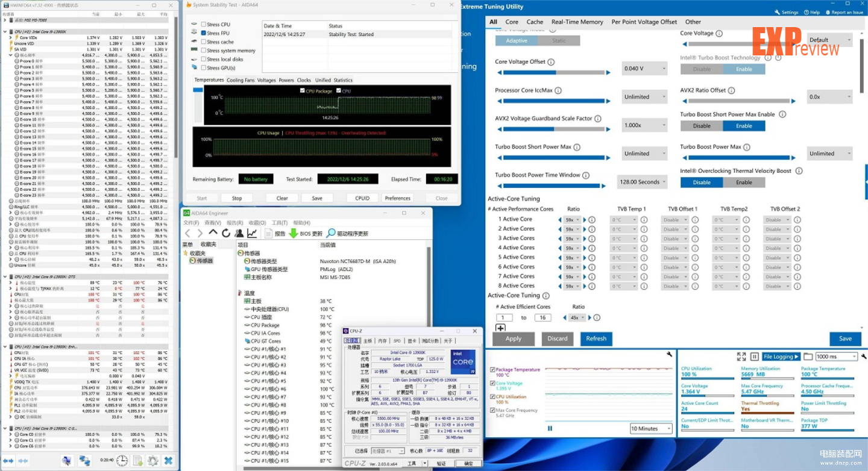Go forward in the AIDA64 Engineer toolbar
868x471 pixels.
[200, 233]
